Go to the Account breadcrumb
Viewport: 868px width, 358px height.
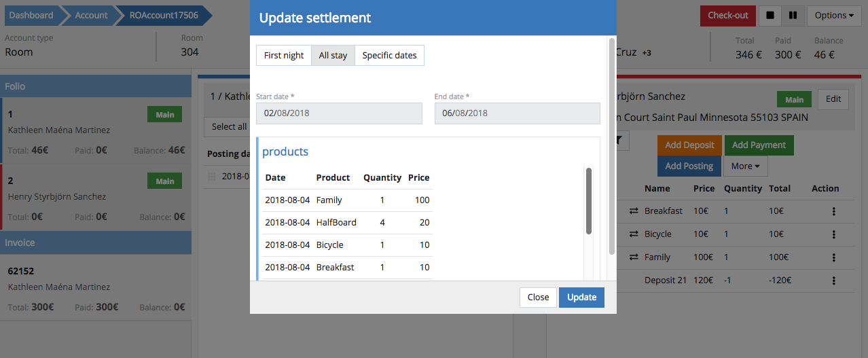pos(91,15)
